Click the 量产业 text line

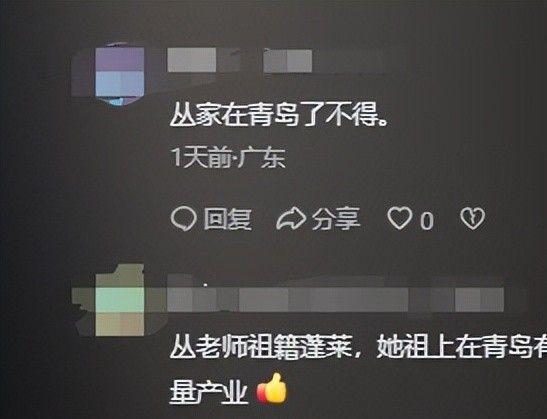point(209,391)
